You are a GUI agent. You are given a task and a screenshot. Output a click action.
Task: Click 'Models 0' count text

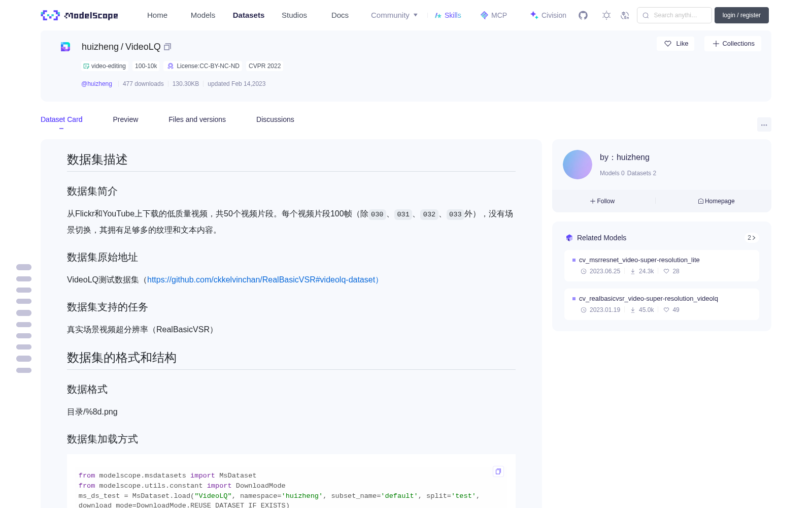click(612, 173)
